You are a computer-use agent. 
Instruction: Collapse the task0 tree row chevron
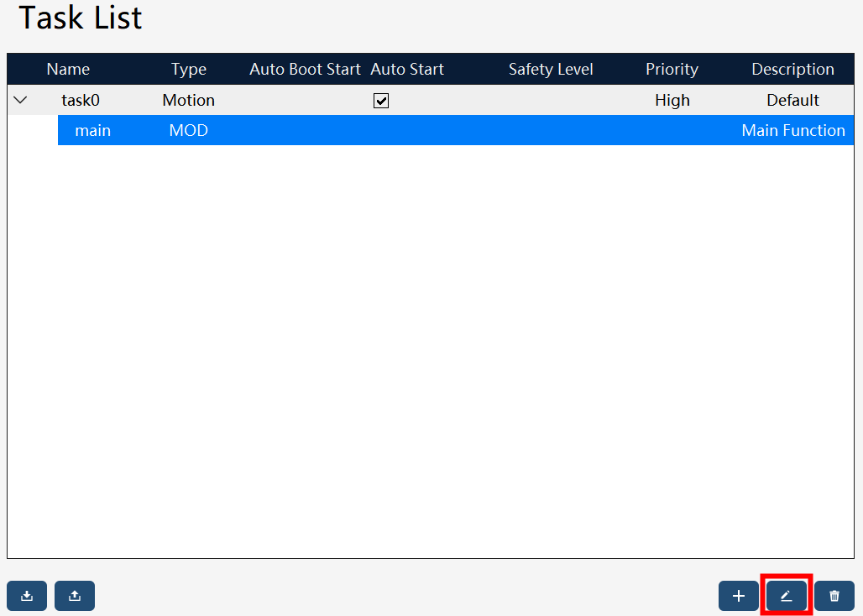pos(20,100)
